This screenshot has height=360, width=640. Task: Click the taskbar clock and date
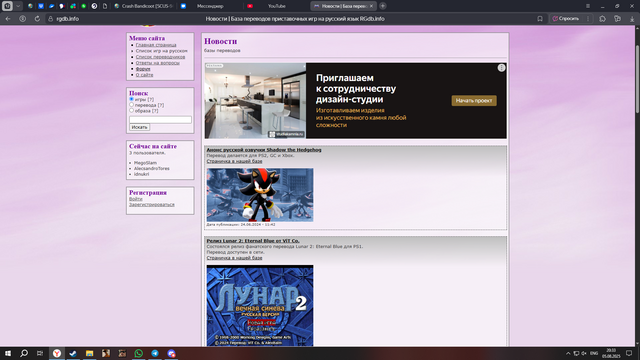pos(611,353)
